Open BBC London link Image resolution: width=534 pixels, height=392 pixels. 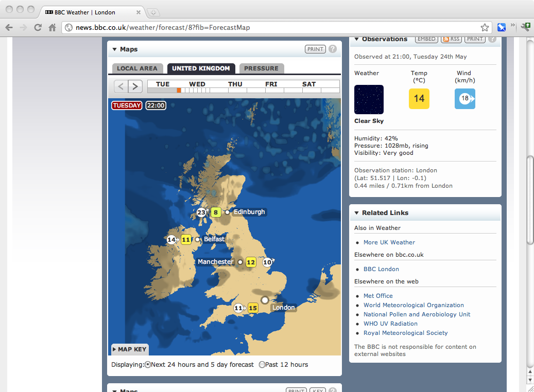381,269
